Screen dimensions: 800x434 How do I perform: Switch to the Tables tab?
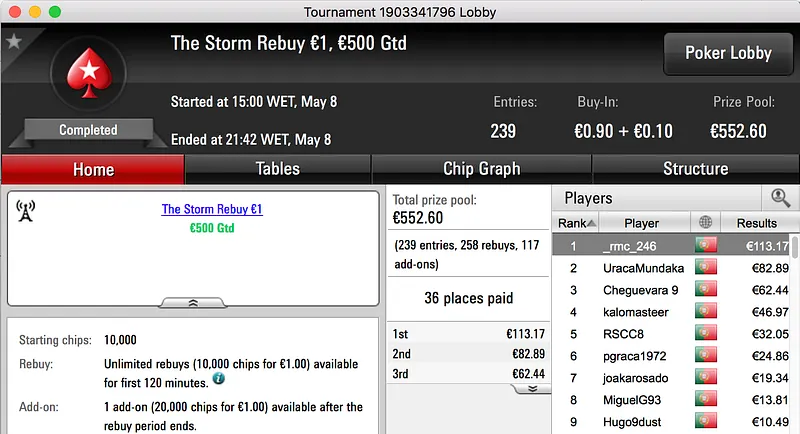point(277,169)
